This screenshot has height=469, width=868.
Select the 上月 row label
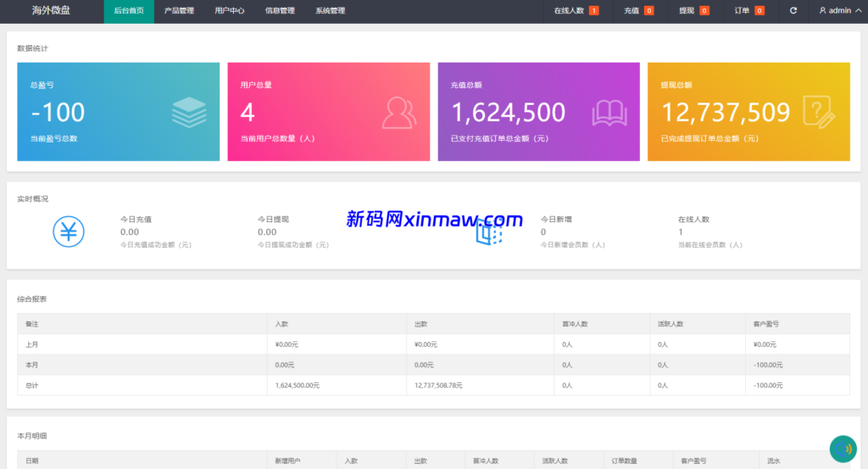(x=31, y=344)
